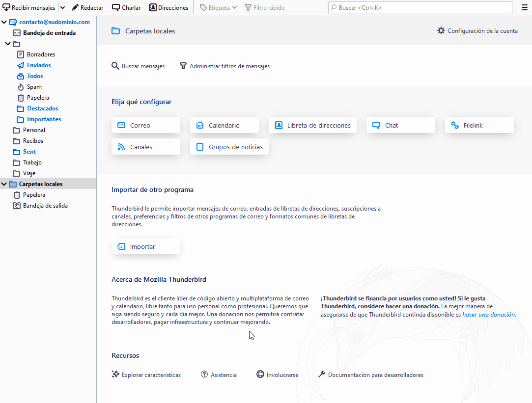Select the Recibos folder
The image size is (532, 403).
pyautogui.click(x=33, y=141)
